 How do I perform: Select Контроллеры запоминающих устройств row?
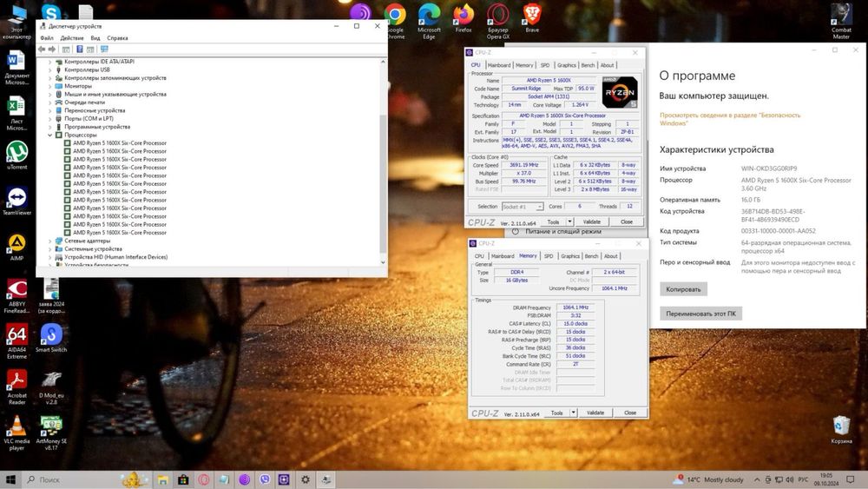click(x=115, y=78)
